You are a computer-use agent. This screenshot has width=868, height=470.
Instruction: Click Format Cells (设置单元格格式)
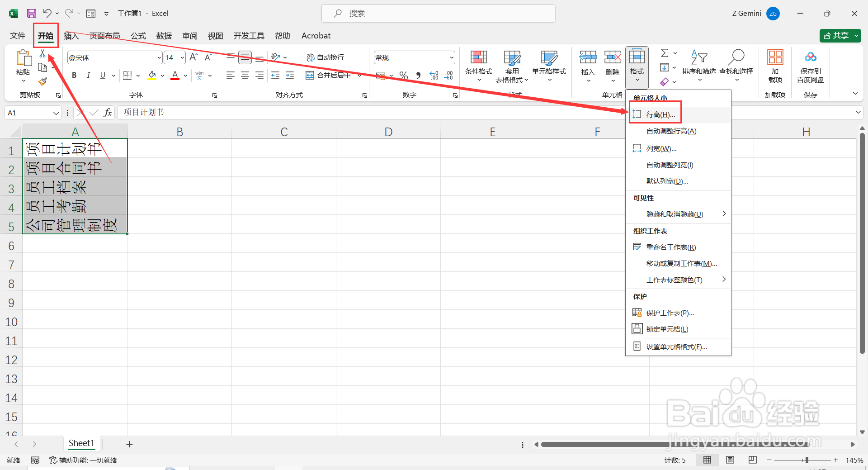[x=679, y=347]
